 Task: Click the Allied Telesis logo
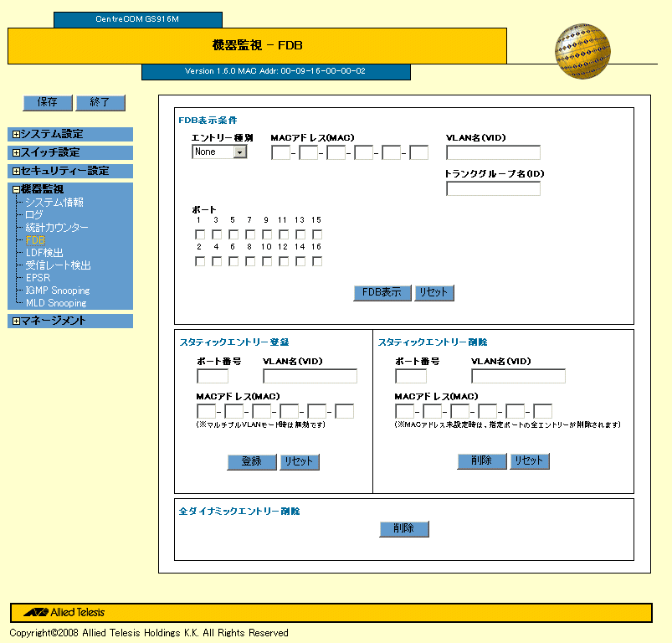click(64, 612)
